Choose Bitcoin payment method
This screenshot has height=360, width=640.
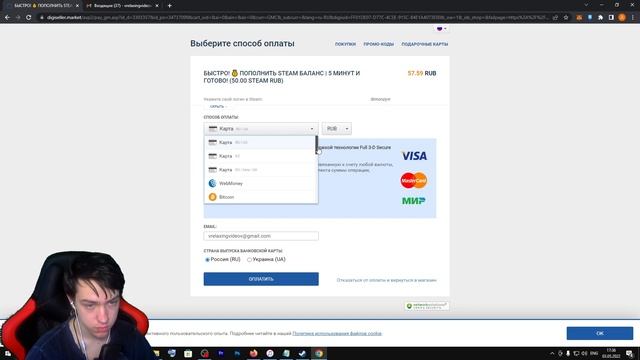(260, 197)
